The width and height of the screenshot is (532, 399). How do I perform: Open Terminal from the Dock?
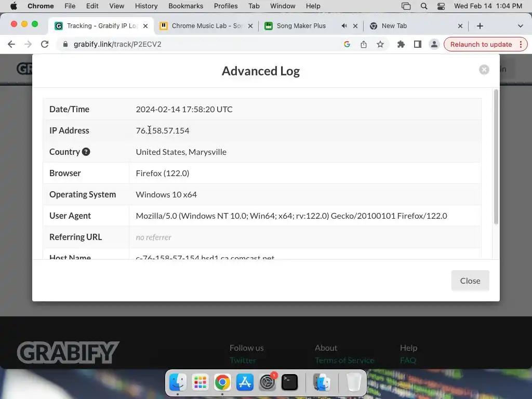coord(289,382)
